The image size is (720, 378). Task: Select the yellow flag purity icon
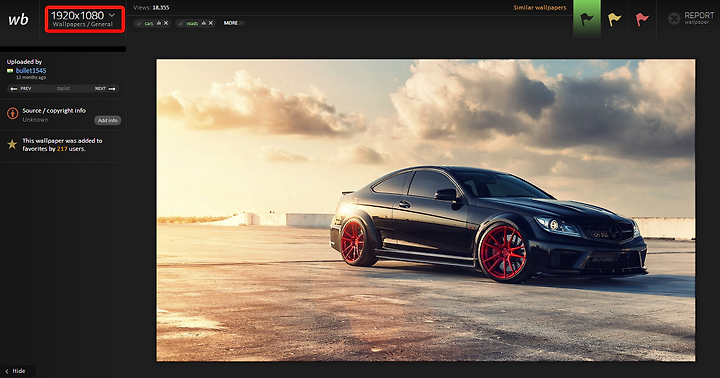(614, 19)
